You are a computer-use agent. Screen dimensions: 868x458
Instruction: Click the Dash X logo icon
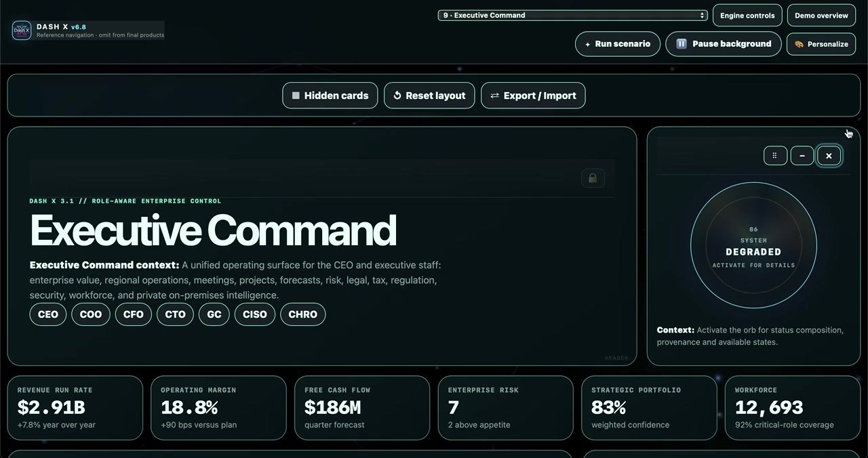pos(22,30)
